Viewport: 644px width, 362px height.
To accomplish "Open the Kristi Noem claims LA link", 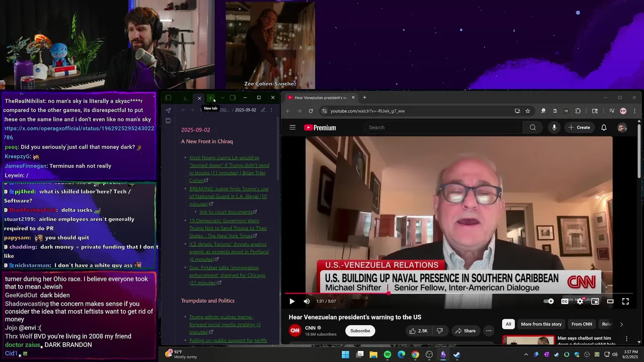I will [x=229, y=169].
